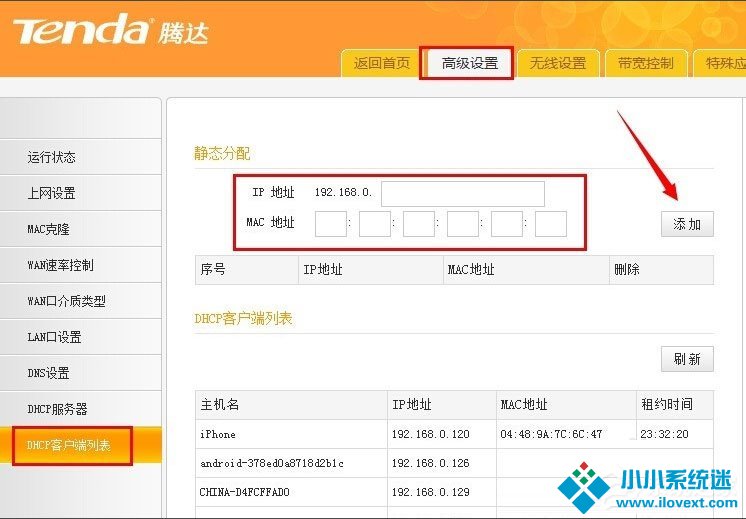Viewport: 746px width, 519px height.
Task: Select host android-378ed0a8718d2b1c
Action: click(272, 463)
